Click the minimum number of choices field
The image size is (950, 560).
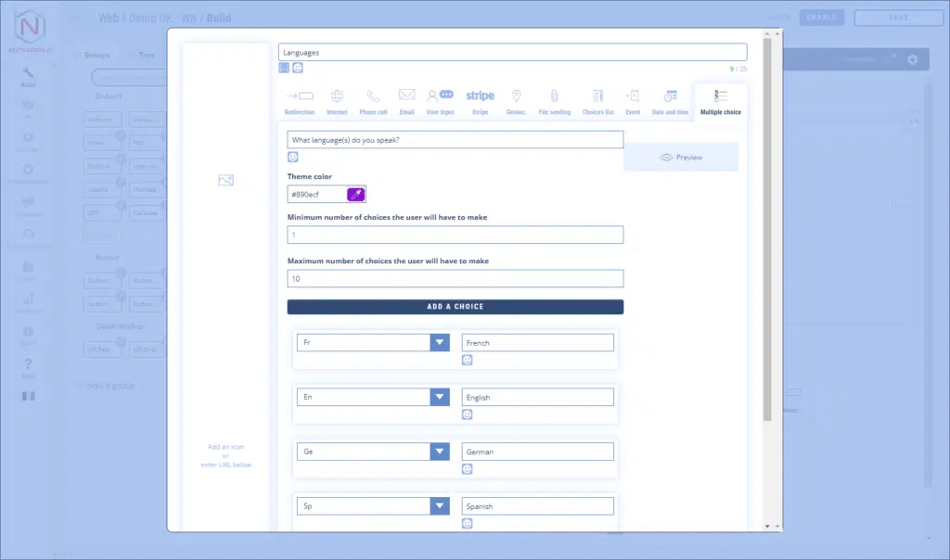point(455,235)
